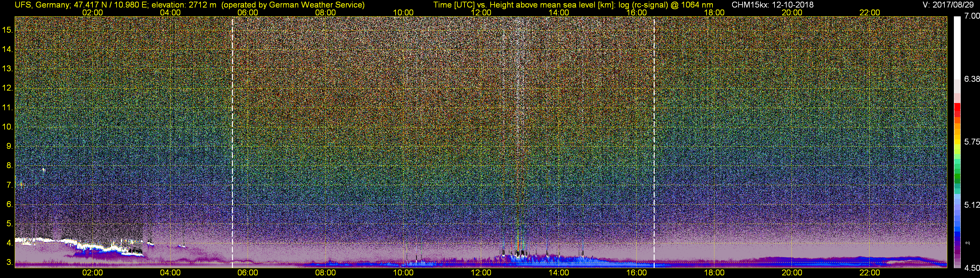Click the 9 km height axis label
Image resolution: width=980 pixels, height=278 pixels.
tap(9, 146)
